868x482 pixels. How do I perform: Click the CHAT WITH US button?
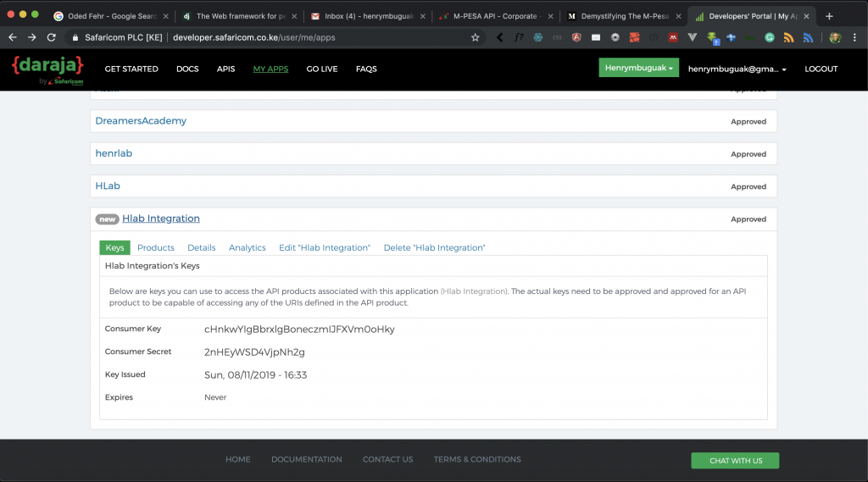(x=735, y=461)
